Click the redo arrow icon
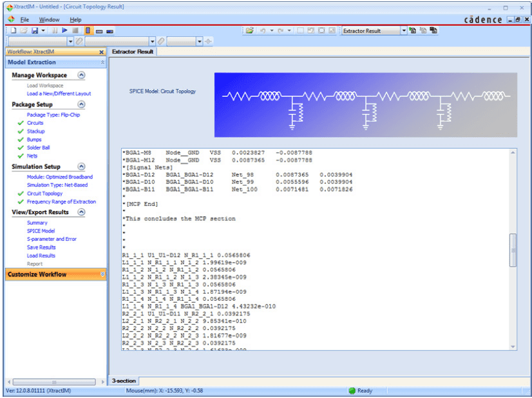Screen dimensions: 532x398 coord(280,30)
